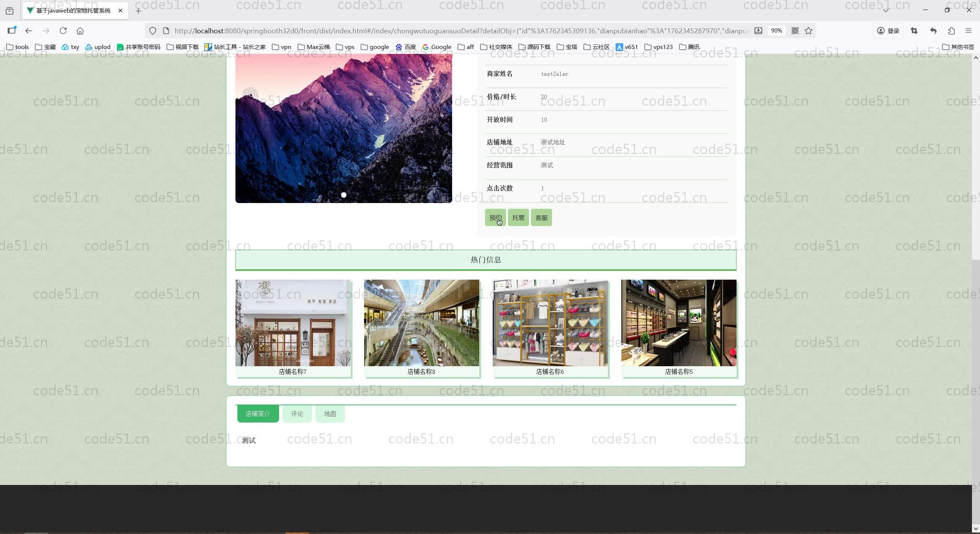Click the browser reload icon

(63, 31)
